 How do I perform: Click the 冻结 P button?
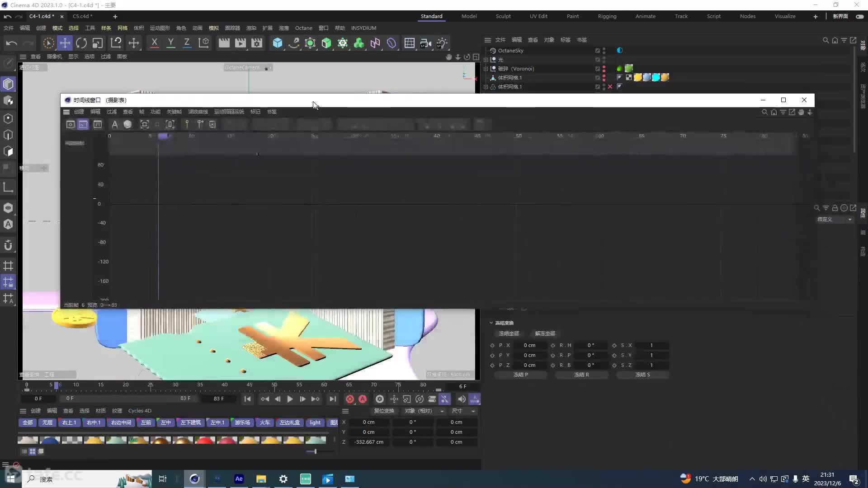[x=521, y=375]
